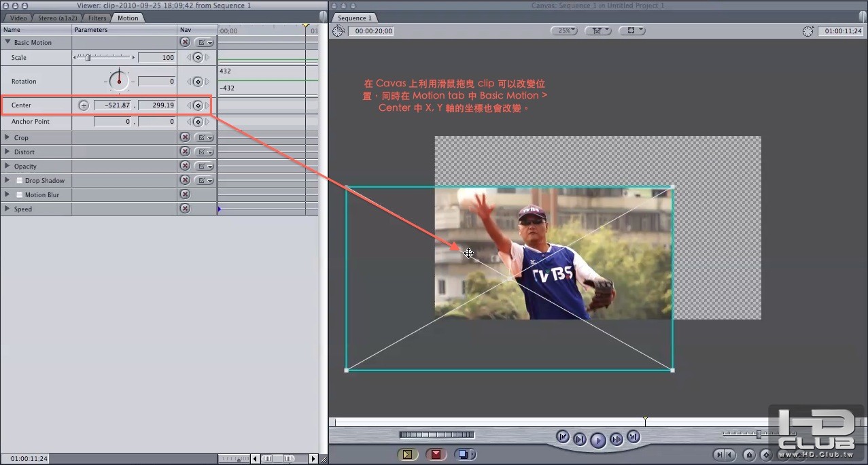The width and height of the screenshot is (868, 465).
Task: Enable the Motion Blur checkbox
Action: (20, 195)
